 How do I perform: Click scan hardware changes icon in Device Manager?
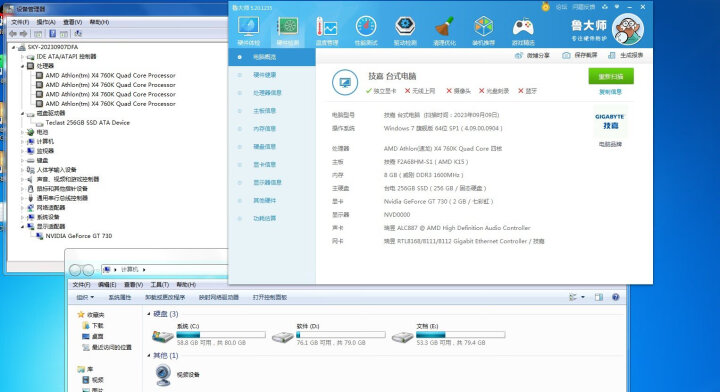click(78, 34)
